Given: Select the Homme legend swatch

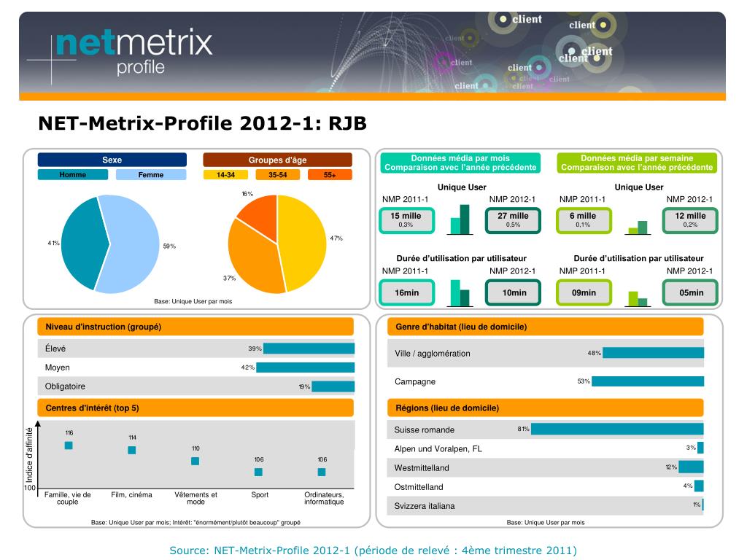Looking at the screenshot, I should [x=72, y=175].
